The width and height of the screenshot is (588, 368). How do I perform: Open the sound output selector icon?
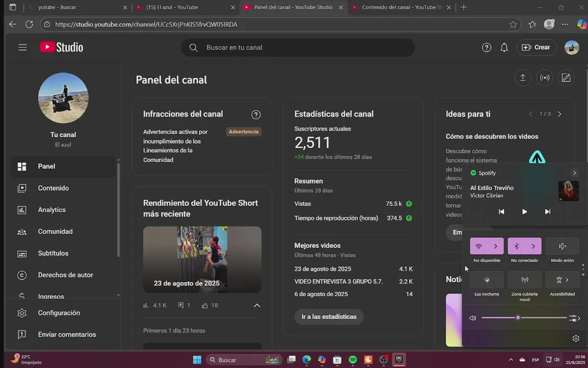tap(575, 318)
